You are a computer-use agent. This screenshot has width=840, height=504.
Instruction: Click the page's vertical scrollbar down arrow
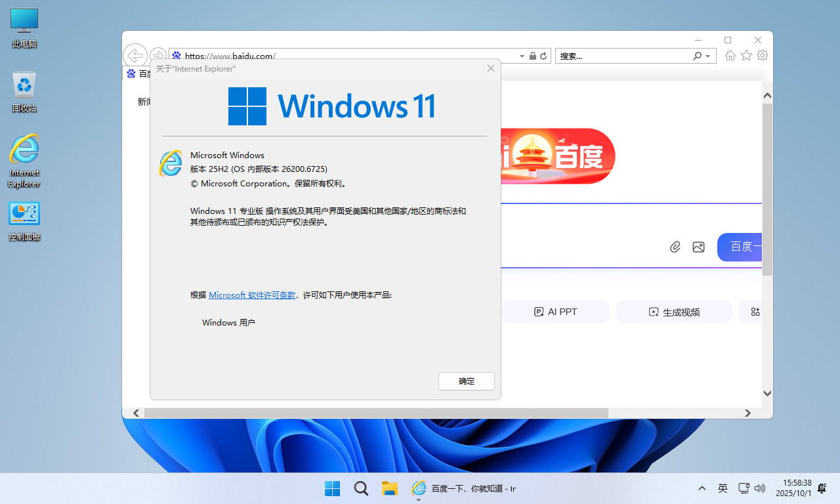click(767, 393)
